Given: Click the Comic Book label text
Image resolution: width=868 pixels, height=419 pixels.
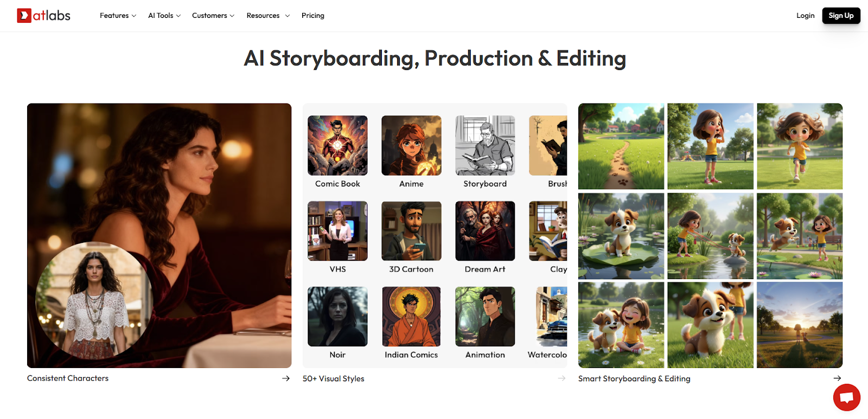Looking at the screenshot, I should 337,184.
